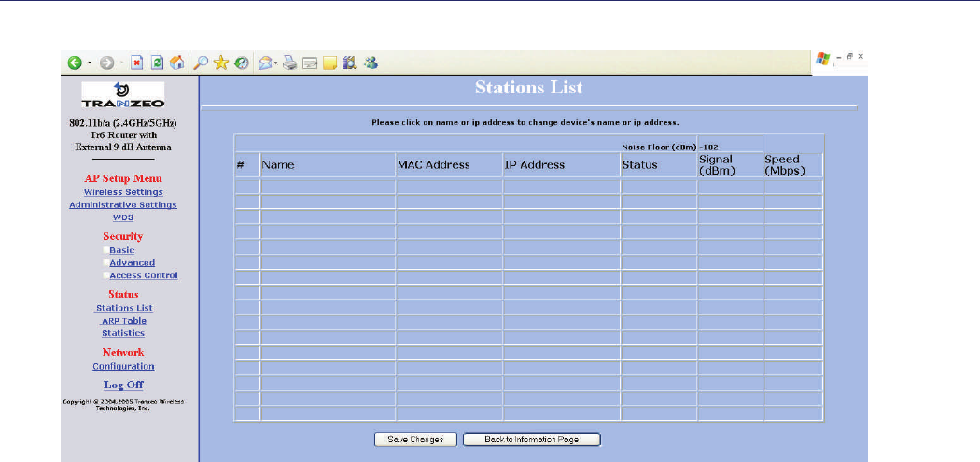Open the Basic security link
This screenshot has width=980, height=462.
tap(122, 250)
